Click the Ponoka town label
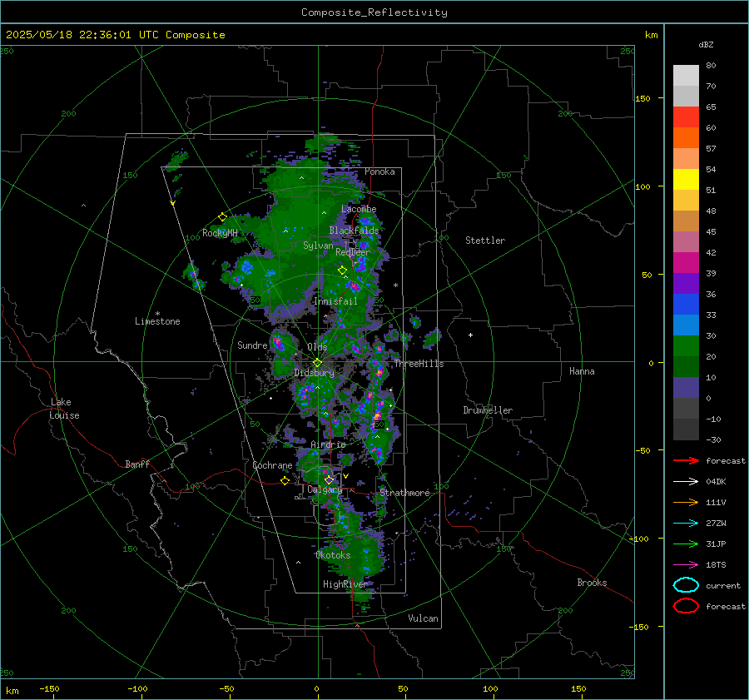Viewport: 749px width, 700px height. pos(379,171)
